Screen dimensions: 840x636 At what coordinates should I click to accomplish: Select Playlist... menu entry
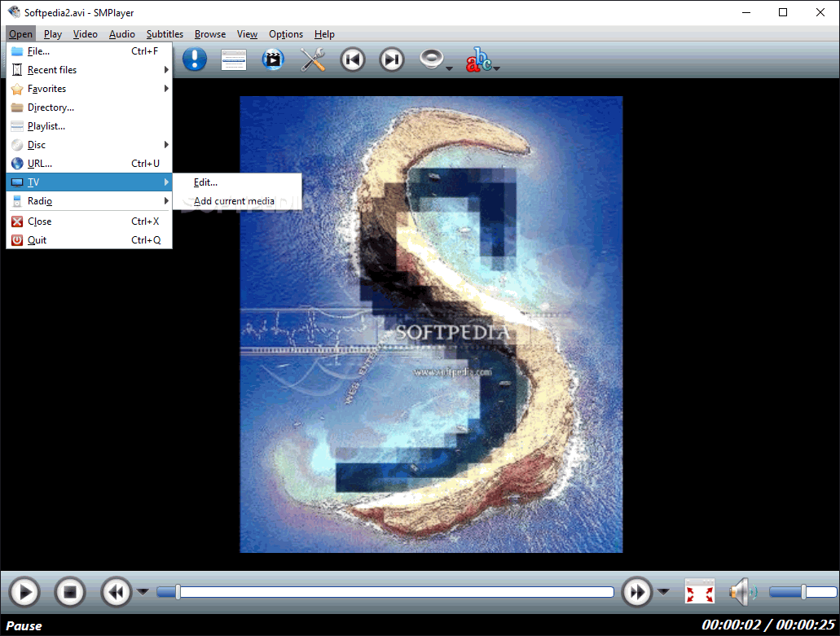89,125
